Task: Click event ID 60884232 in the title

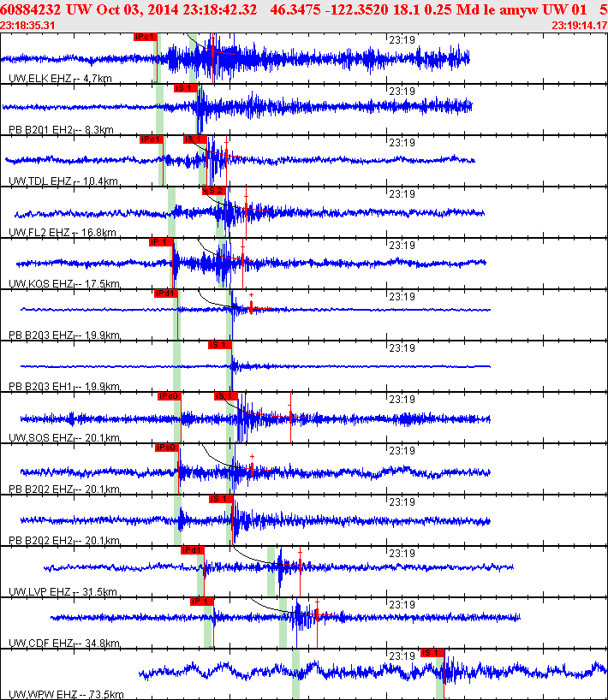Action: (31, 9)
